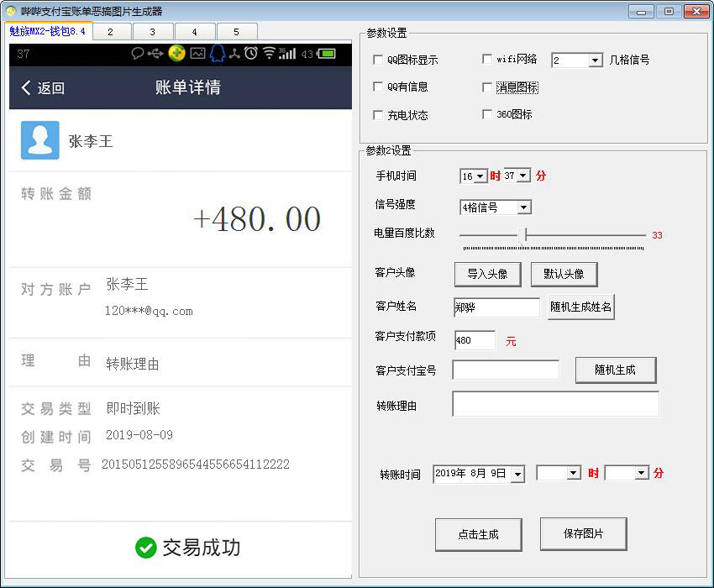The image size is (714, 588).
Task: Open the 几格信号 dropdown showing 2
Action: [595, 60]
